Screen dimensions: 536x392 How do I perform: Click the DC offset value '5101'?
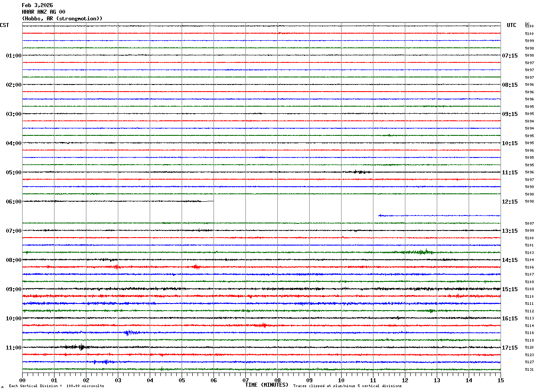coord(529,245)
